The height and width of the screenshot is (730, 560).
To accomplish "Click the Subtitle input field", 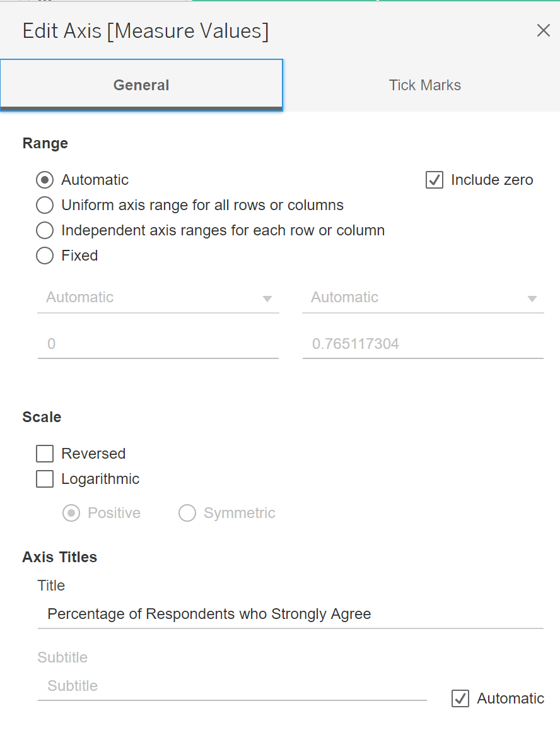I will point(232,686).
